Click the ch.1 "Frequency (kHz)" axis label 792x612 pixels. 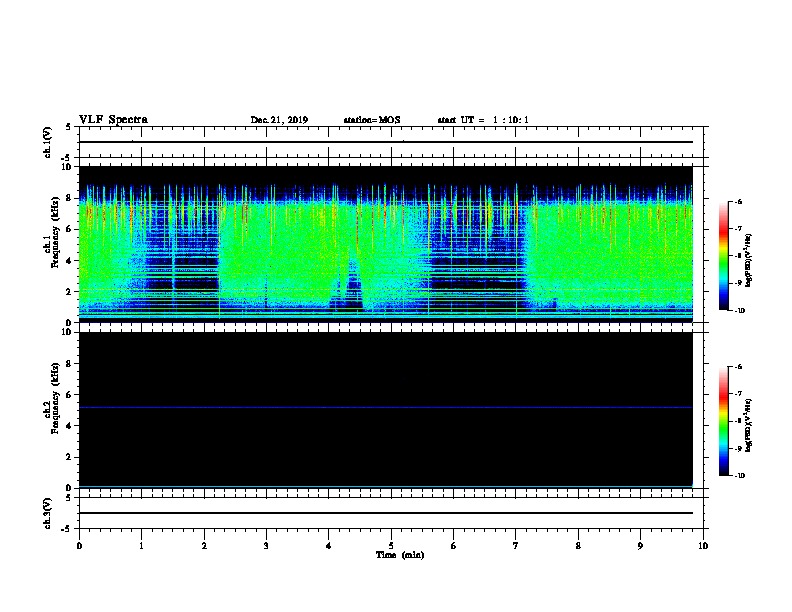click(x=55, y=232)
